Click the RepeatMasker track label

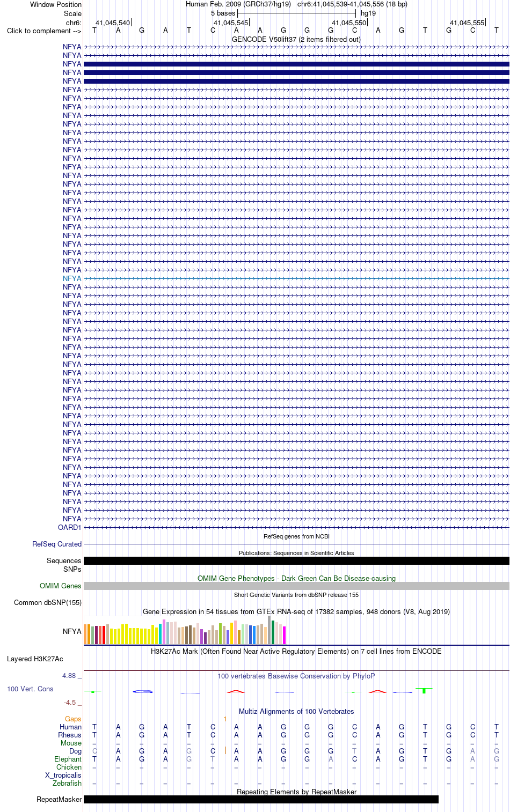(x=59, y=799)
